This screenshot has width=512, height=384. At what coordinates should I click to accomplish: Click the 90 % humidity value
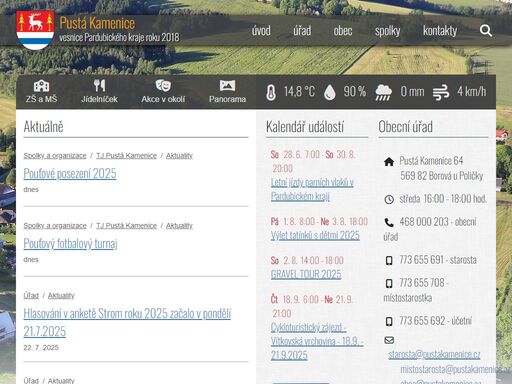point(355,91)
